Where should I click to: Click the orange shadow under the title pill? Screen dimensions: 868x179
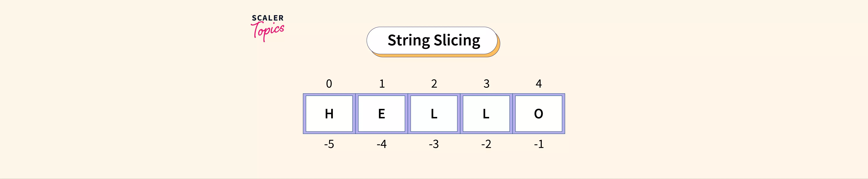[438, 56]
